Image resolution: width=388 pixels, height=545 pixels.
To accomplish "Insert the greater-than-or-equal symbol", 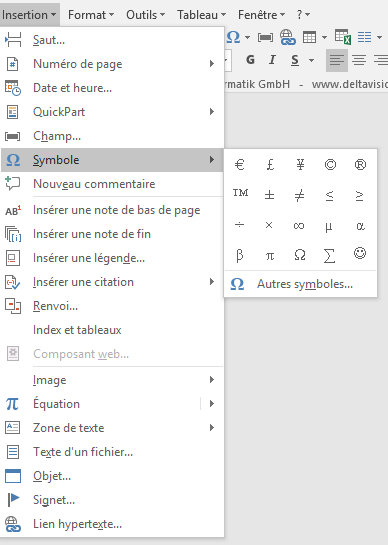I will point(359,196).
